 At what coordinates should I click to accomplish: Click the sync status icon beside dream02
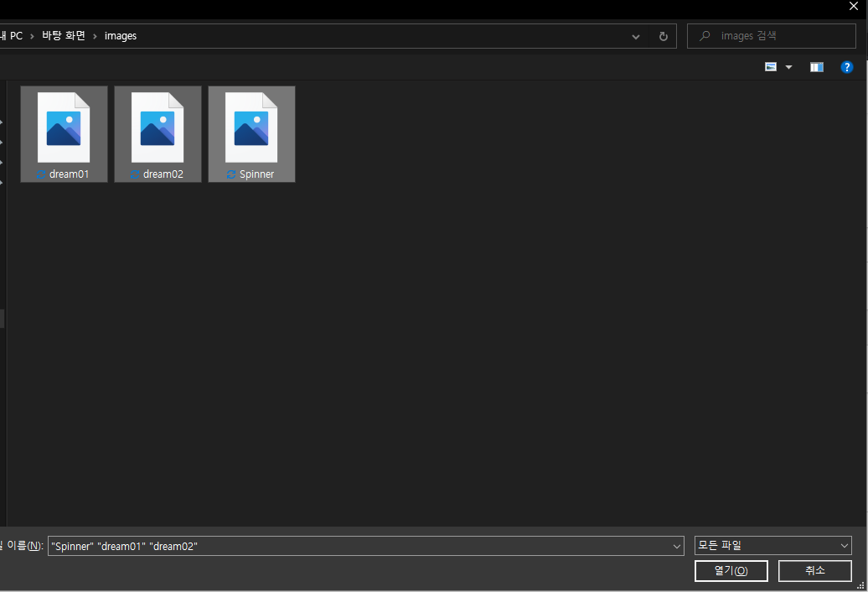click(x=135, y=174)
